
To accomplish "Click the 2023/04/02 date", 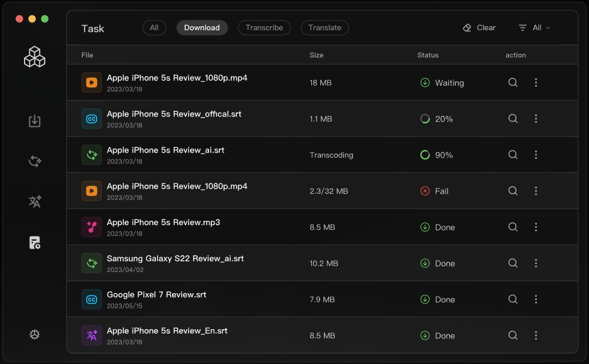I will (x=125, y=270).
